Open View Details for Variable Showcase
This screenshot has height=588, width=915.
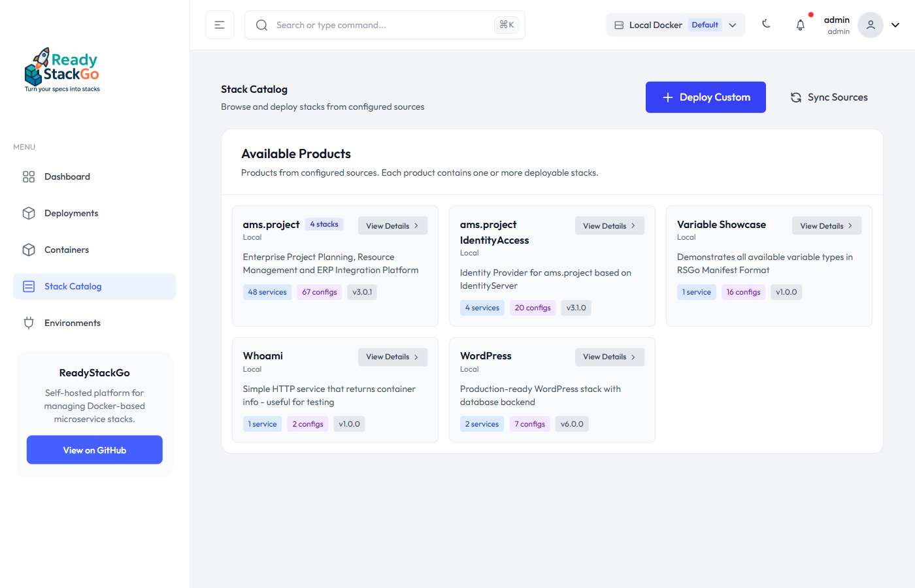click(826, 226)
